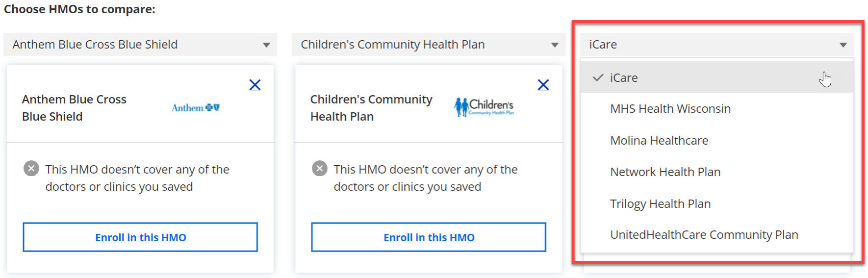
Task: Click the Children's Community Health Plan logo
Action: [x=484, y=107]
